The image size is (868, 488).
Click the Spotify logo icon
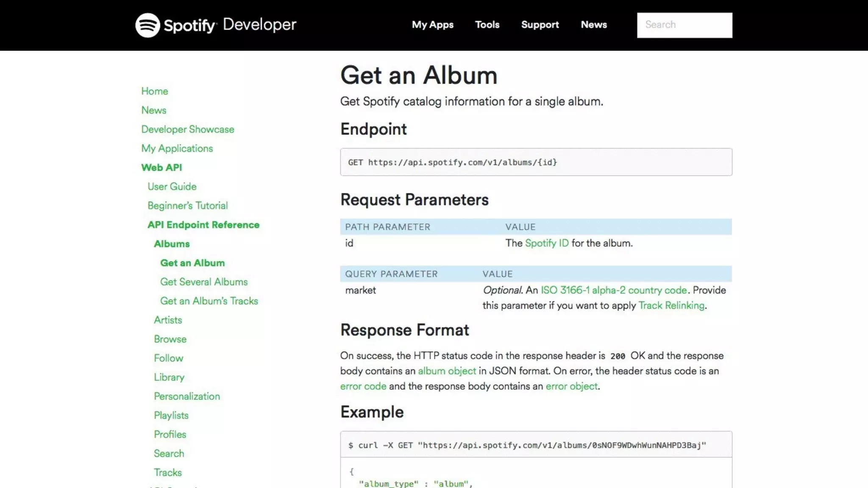[147, 25]
